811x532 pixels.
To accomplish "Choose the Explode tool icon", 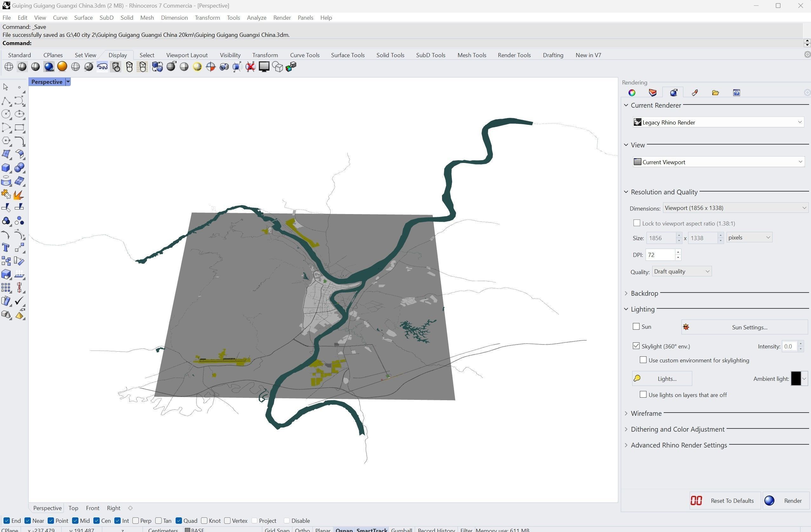I will tap(19, 195).
